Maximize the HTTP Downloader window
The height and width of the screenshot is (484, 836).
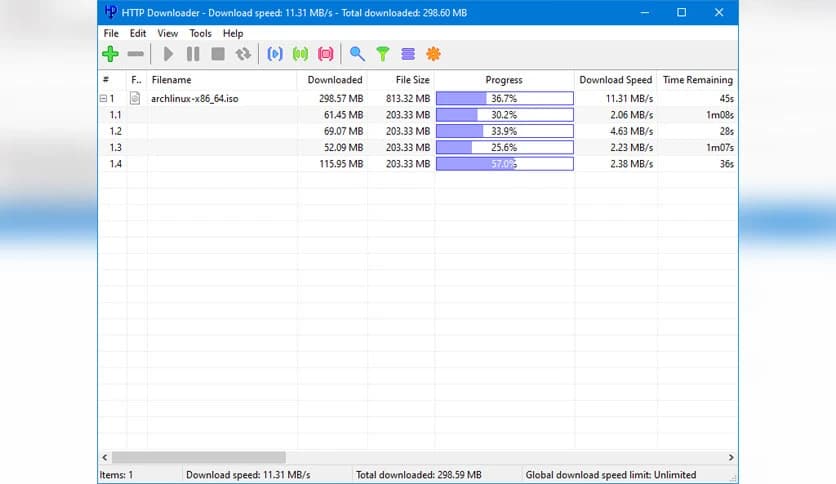[x=681, y=12]
